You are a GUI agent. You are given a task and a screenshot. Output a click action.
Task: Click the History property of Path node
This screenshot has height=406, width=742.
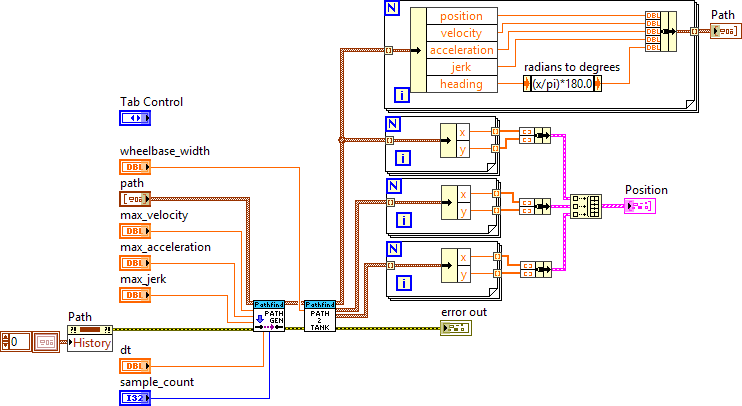(x=90, y=343)
